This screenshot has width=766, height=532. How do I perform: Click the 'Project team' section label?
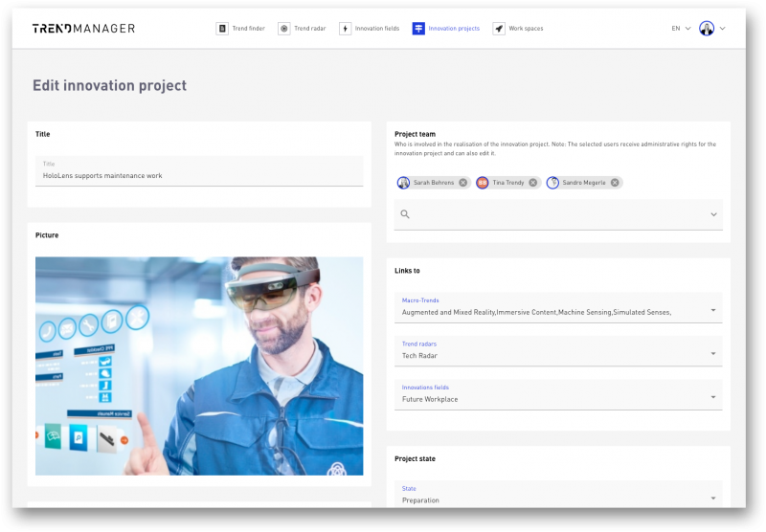coord(415,134)
